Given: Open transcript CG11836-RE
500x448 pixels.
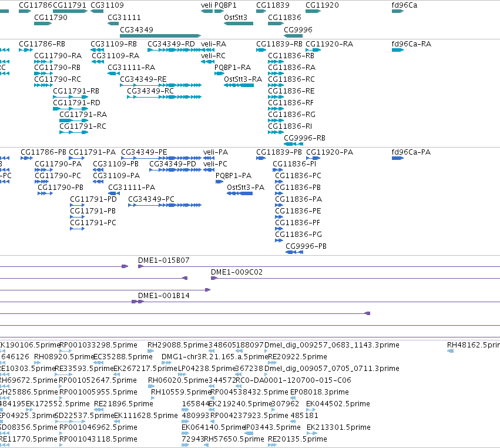Looking at the screenshot, I should (x=291, y=91).
